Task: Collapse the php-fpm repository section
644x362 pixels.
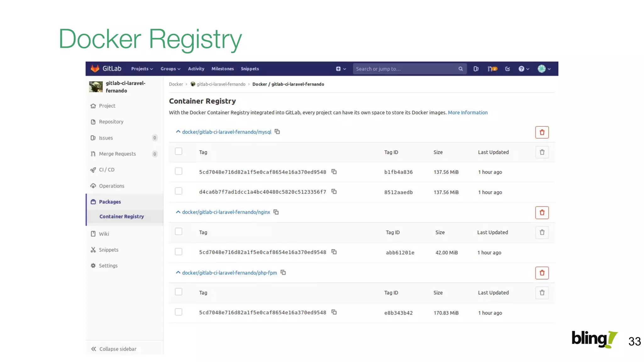Action: [x=178, y=272]
